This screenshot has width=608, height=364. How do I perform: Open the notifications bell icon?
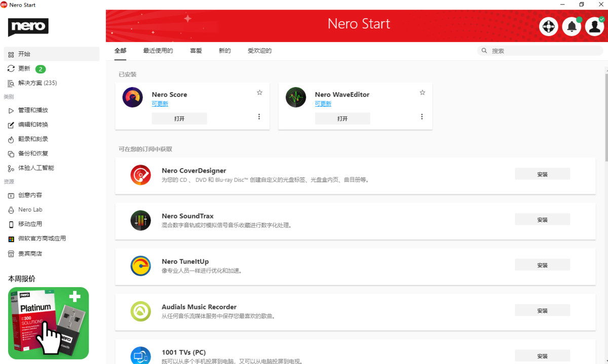pyautogui.click(x=572, y=26)
